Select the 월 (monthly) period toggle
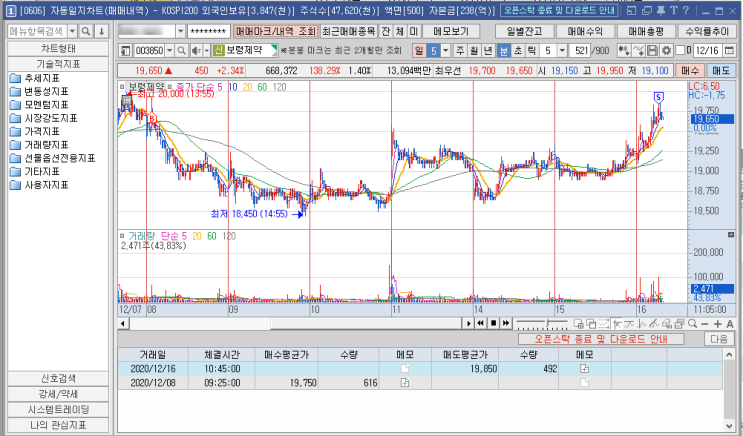 coord(474,50)
